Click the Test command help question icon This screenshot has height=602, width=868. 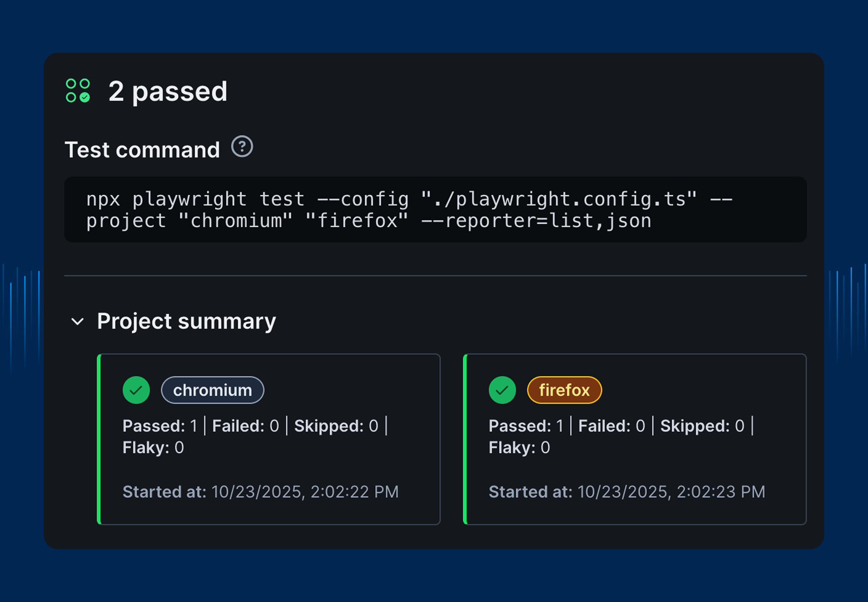click(242, 146)
